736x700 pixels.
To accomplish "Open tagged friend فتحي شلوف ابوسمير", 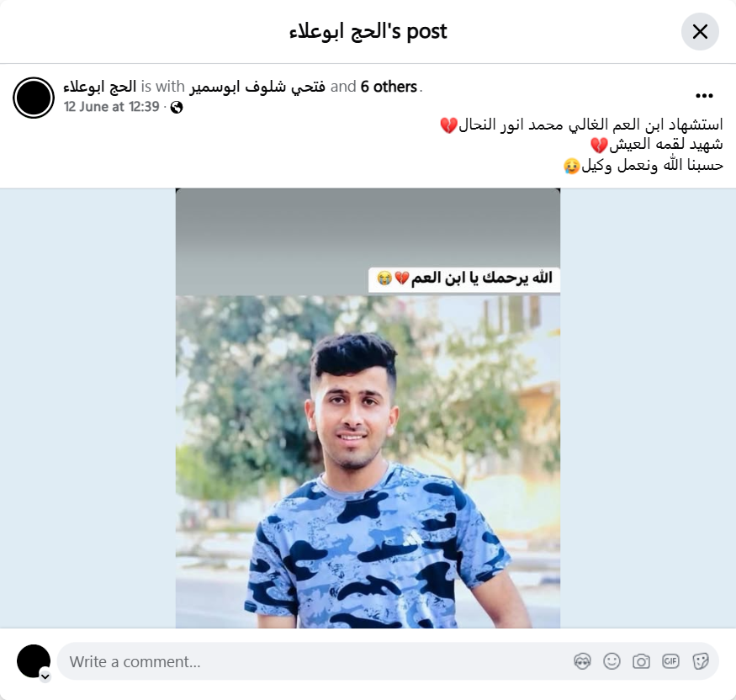I will coord(257,87).
